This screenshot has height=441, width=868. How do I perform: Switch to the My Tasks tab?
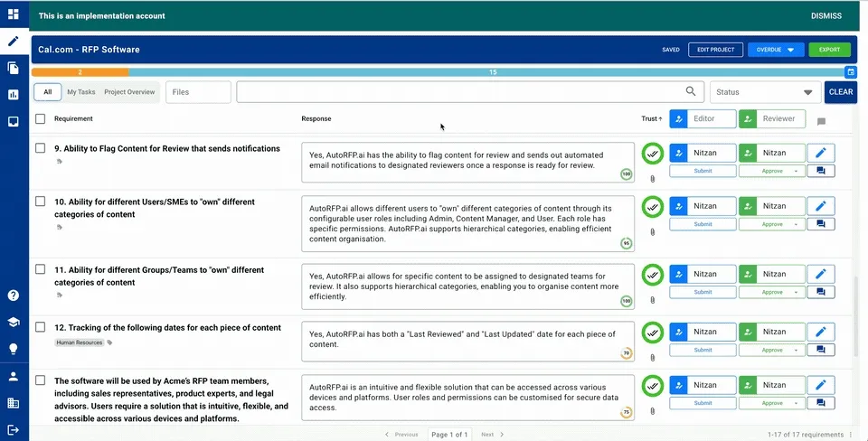coord(80,92)
